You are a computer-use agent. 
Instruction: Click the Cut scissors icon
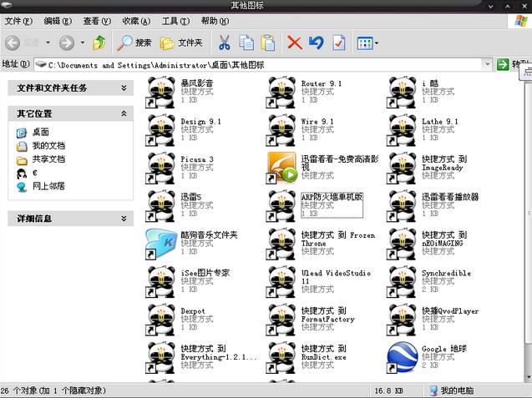(x=225, y=43)
